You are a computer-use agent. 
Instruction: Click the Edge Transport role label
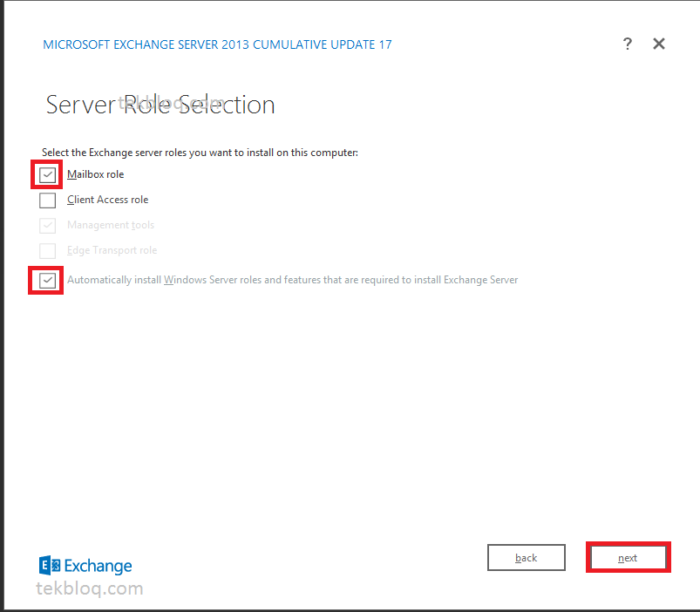coord(112,250)
